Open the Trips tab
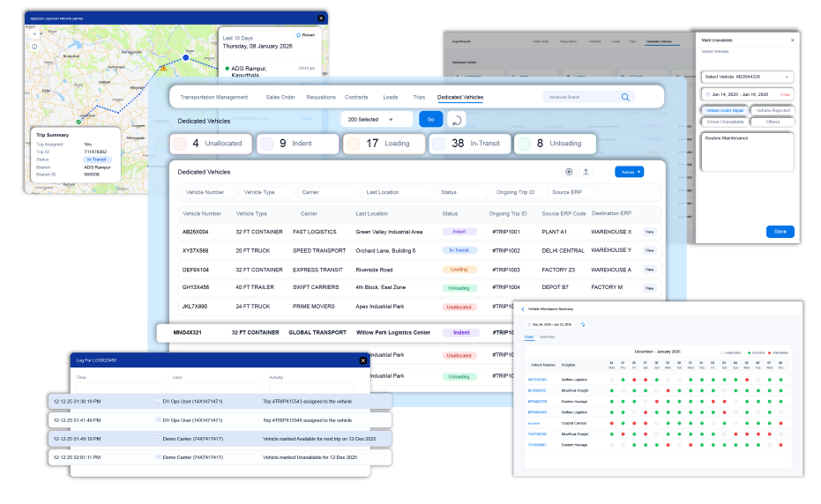The image size is (821, 504). 418,97
